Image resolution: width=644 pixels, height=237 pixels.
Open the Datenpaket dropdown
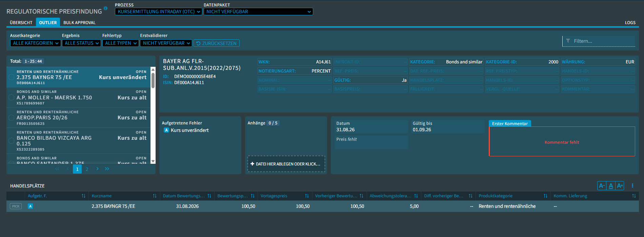point(258,12)
